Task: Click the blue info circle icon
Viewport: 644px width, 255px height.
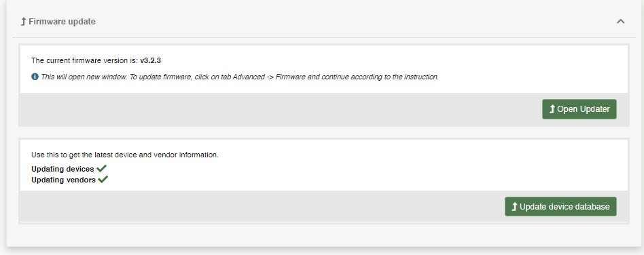Action: (x=35, y=76)
